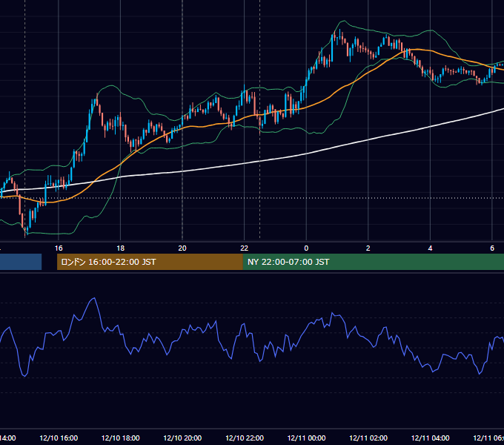504x445 pixels.
Task: Click the blue session bar left of ロンドン
Action: tap(21, 262)
